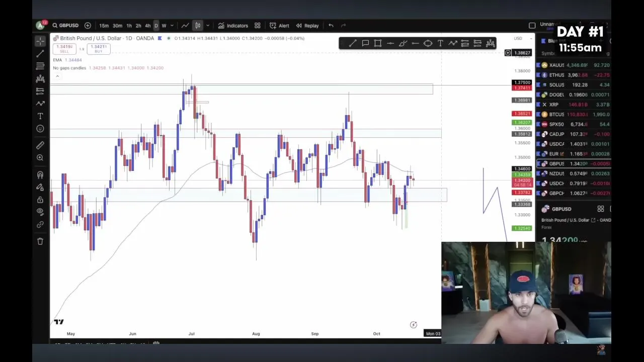Select XAUUS row in watchlist

[x=574, y=65]
